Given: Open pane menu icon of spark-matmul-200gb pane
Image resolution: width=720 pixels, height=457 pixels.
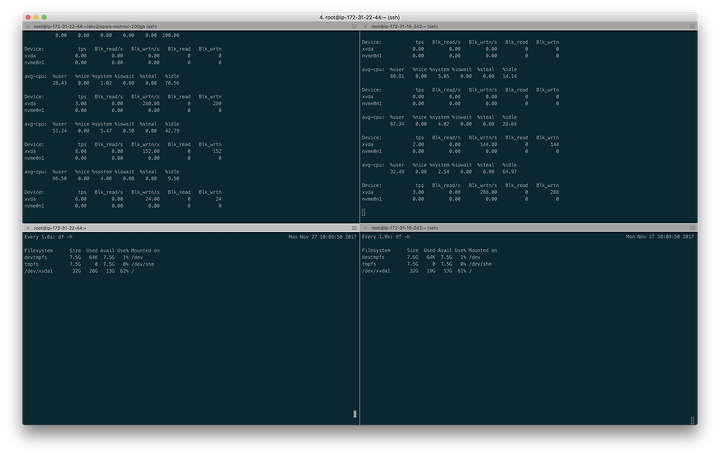Looking at the screenshot, I should (354, 27).
